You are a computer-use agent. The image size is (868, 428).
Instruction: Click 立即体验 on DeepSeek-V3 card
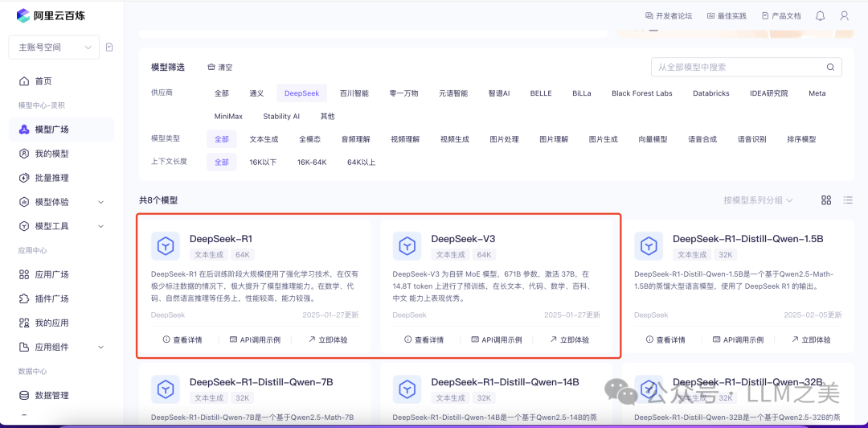pos(569,340)
